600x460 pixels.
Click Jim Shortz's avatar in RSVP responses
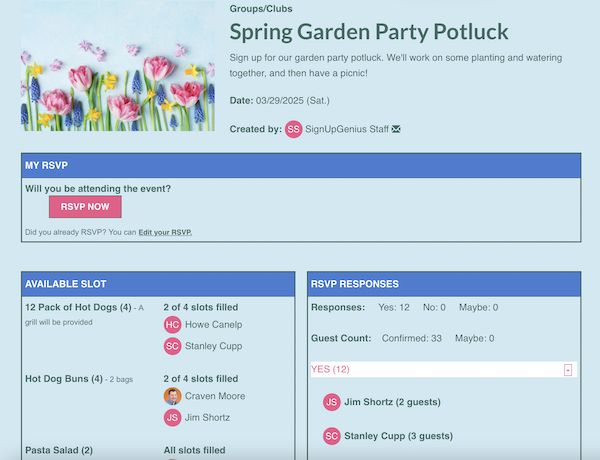332,402
